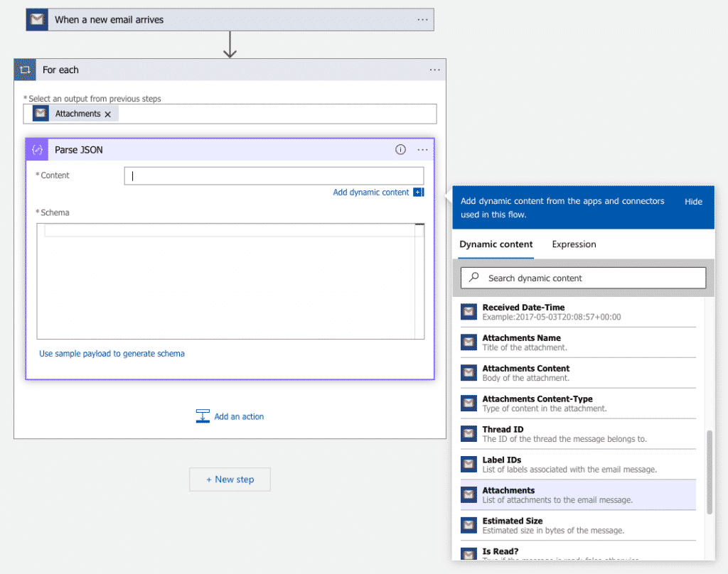Remove the Attachments token with its X
Image resolution: width=728 pixels, height=574 pixels.
pyautogui.click(x=108, y=114)
